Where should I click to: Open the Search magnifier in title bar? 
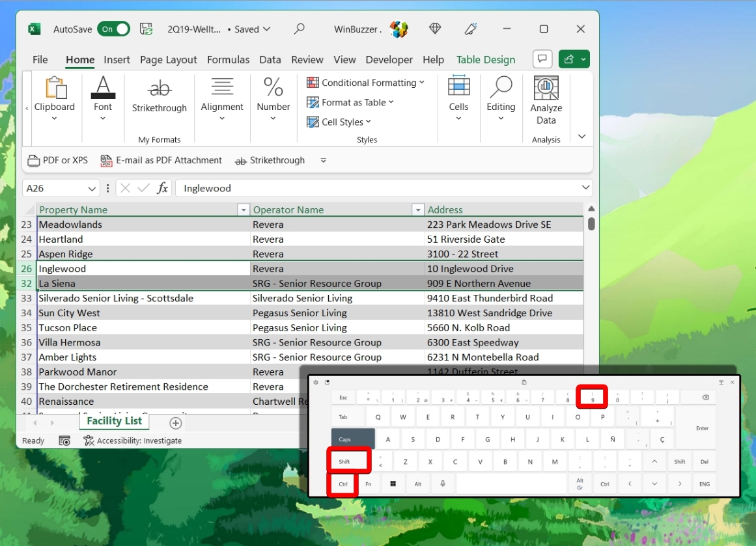tap(299, 29)
